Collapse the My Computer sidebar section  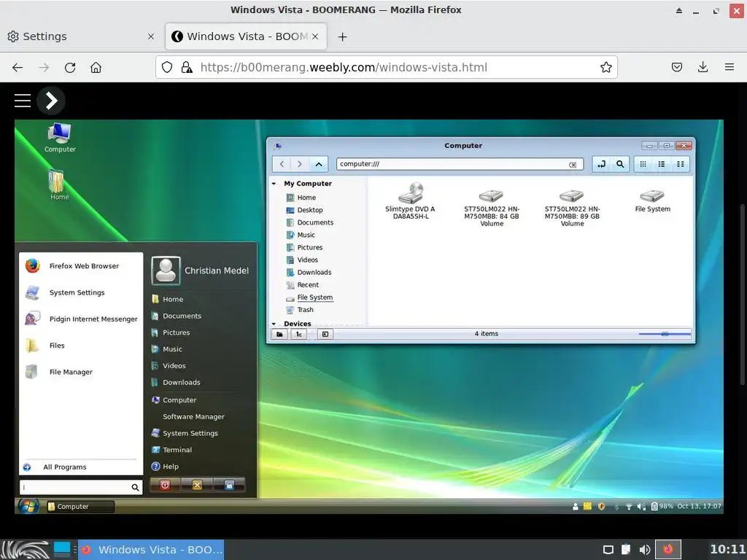(274, 184)
